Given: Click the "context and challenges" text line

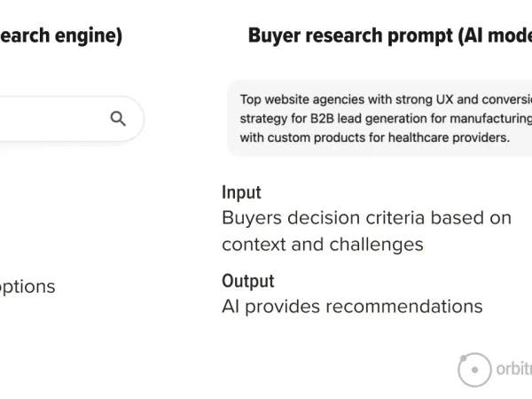Looking at the screenshot, I should (322, 244).
